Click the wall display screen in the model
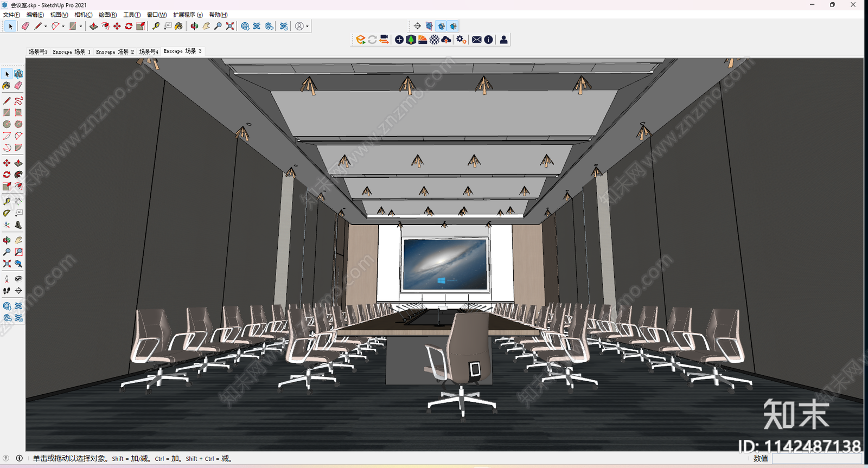 pos(445,265)
